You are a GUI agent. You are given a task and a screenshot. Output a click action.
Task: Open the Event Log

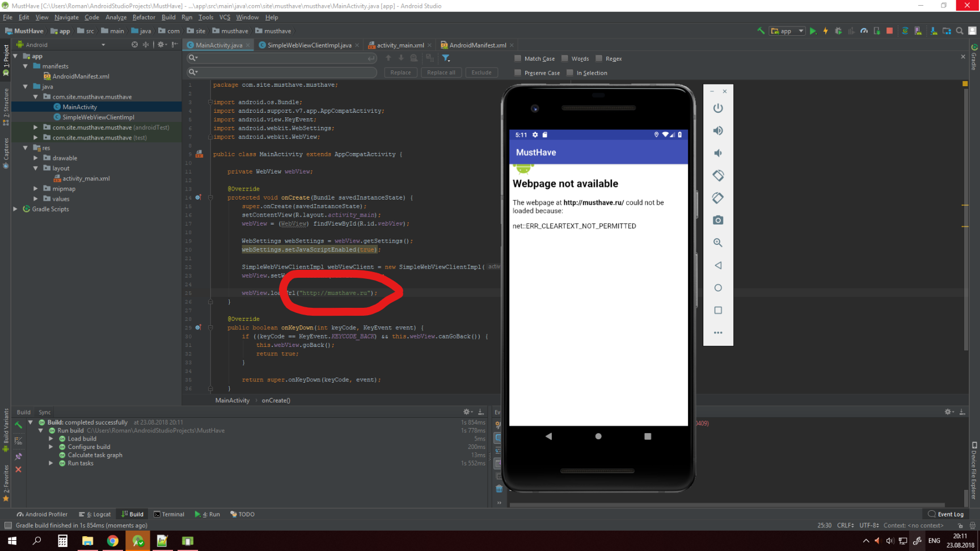pyautogui.click(x=945, y=514)
